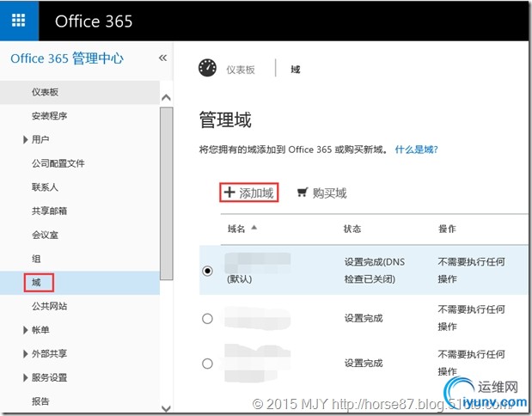Click the 购买域 button
This screenshot has width=532, height=416.
pos(321,193)
